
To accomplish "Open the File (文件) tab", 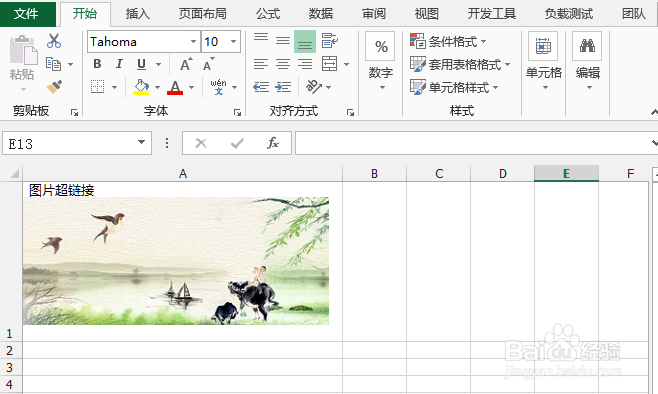I will pos(27,14).
